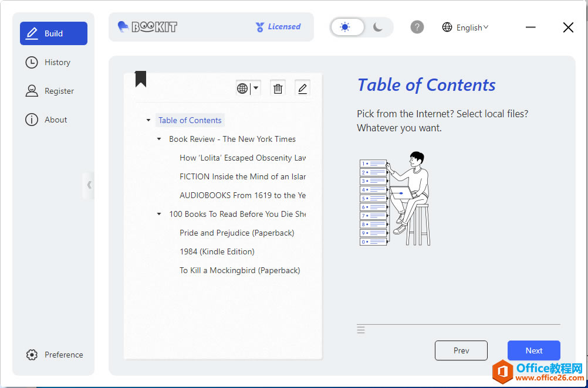
Task: Click the Register user icon
Action: tap(32, 91)
